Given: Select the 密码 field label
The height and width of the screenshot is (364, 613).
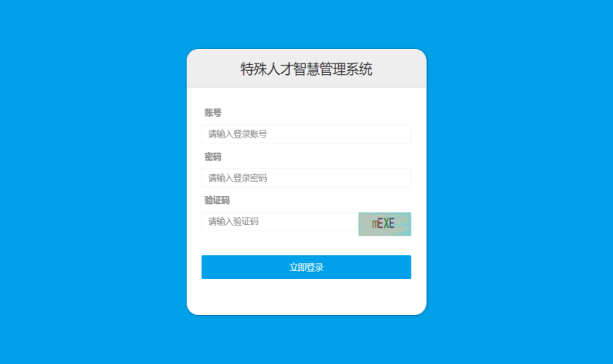Looking at the screenshot, I should [x=213, y=156].
